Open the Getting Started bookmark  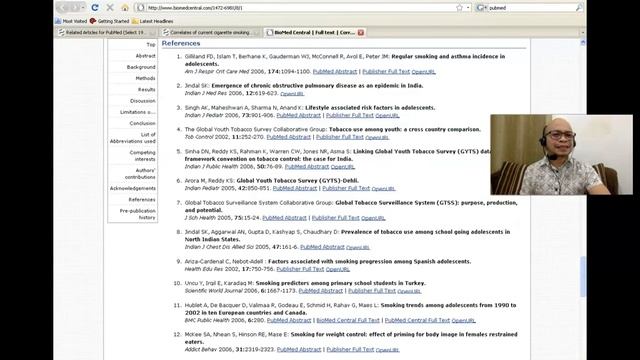tap(109, 21)
